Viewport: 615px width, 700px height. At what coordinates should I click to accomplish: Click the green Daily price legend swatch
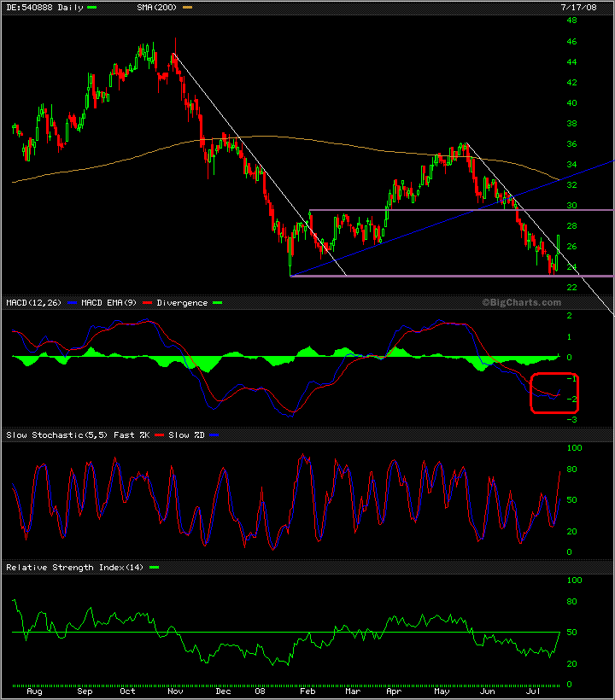[92, 7]
